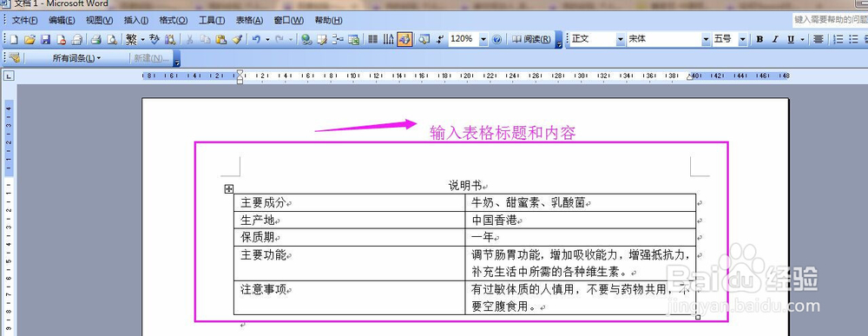Click the 说明书 title text
This screenshot has height=336, width=868.
point(465,186)
